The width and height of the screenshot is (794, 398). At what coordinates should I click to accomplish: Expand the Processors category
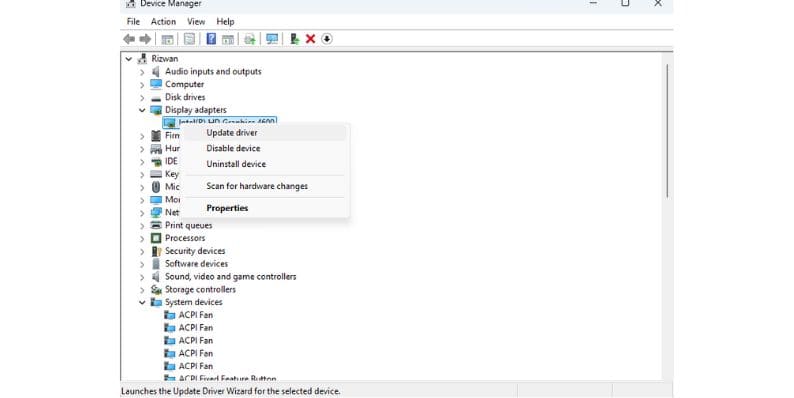click(x=142, y=238)
